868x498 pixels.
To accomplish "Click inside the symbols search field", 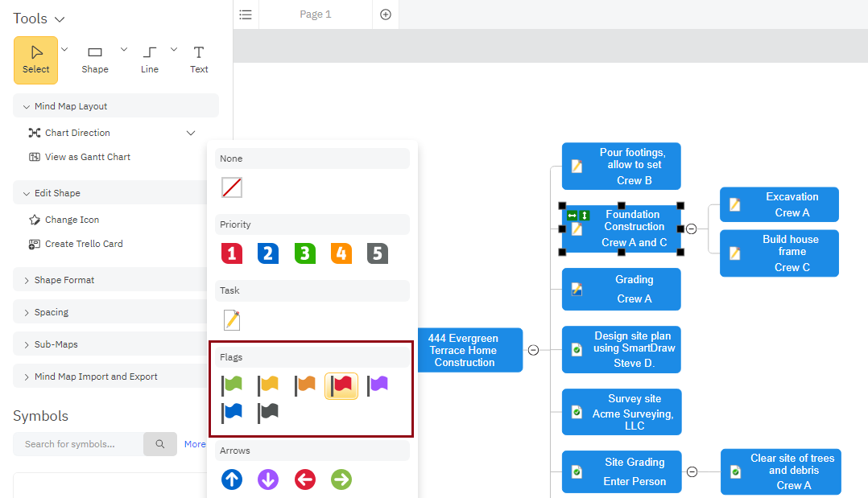I will pos(76,443).
